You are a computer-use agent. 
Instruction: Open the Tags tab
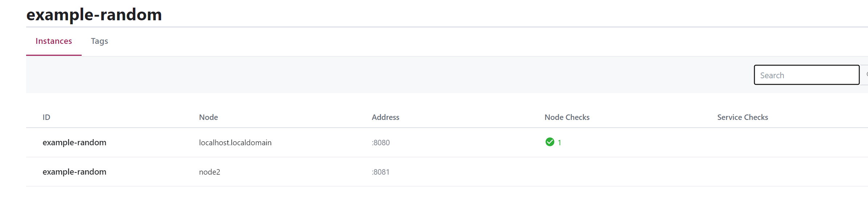99,41
